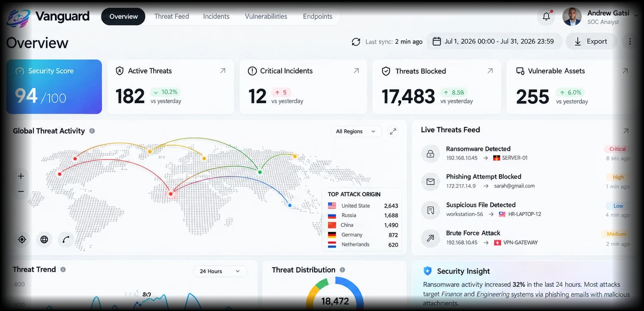Click the Active Threats shield icon
This screenshot has width=644, height=311.
coord(120,71)
